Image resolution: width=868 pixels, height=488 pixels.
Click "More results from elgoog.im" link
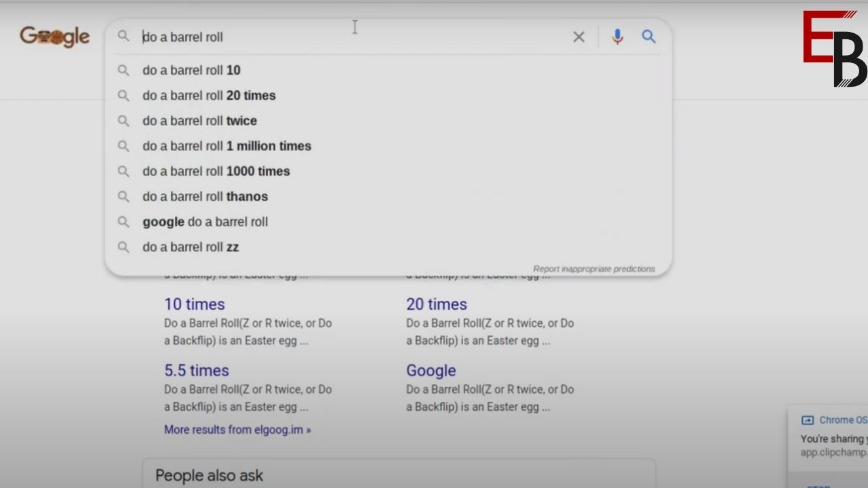(x=237, y=430)
